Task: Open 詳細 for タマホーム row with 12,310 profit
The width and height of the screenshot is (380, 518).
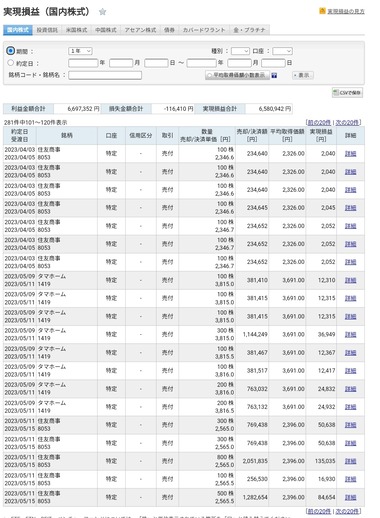Action: point(350,280)
